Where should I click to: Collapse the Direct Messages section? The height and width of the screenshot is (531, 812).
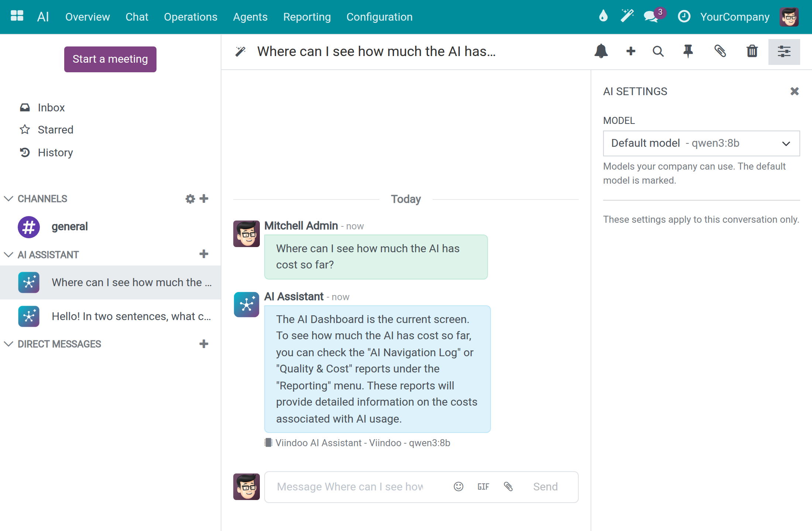(x=8, y=344)
